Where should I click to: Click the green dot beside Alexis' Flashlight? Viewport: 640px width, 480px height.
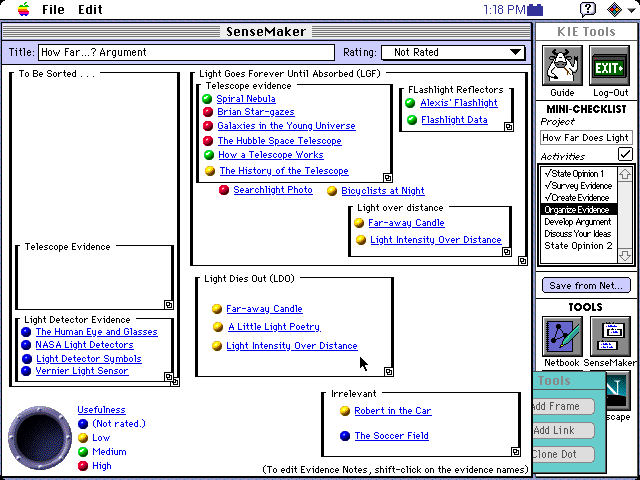(410, 103)
